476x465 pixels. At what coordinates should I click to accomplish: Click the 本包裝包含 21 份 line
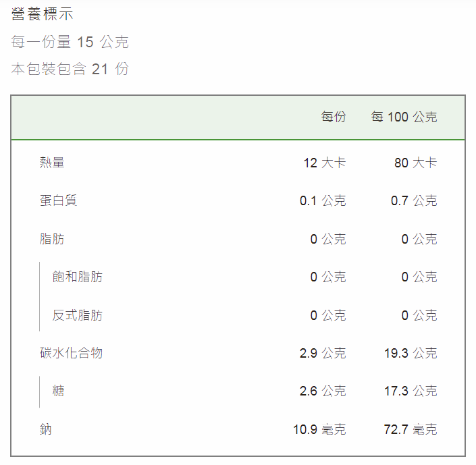(x=70, y=69)
